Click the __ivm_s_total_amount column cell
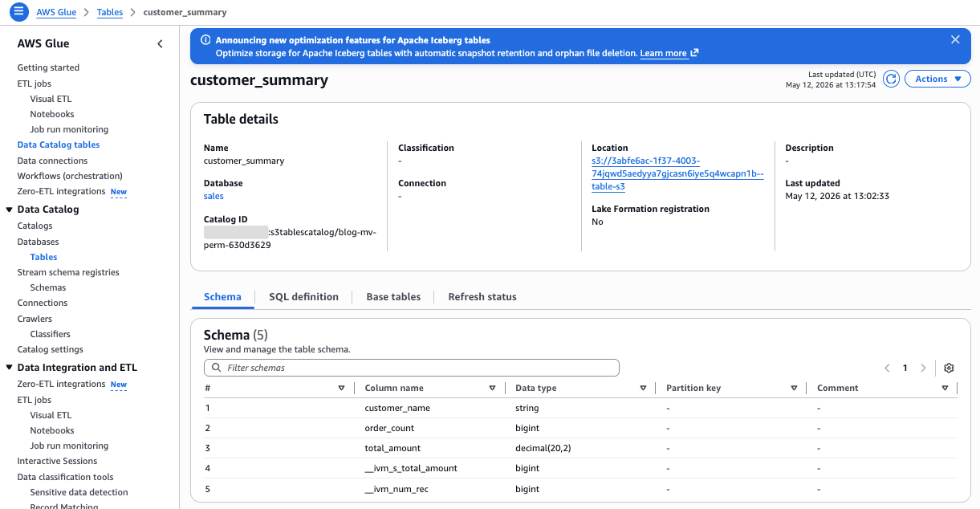The height and width of the screenshot is (509, 980). coord(411,468)
